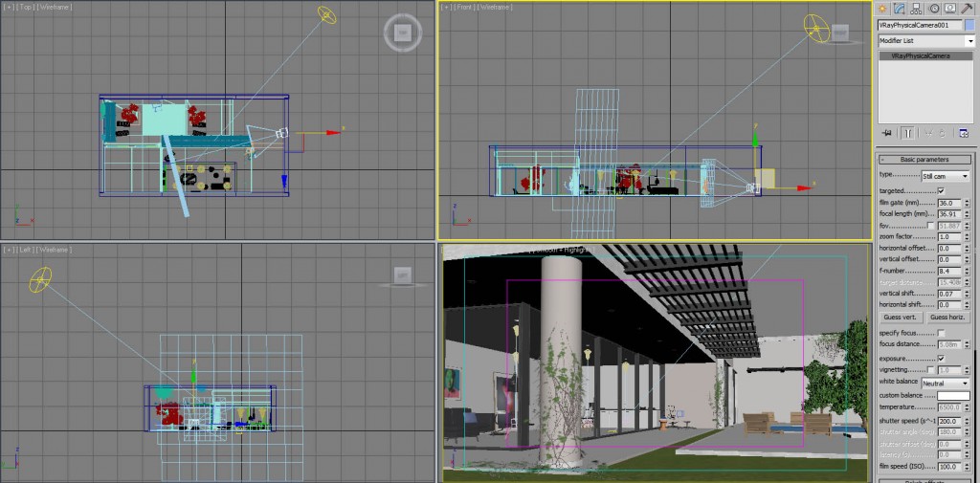The image size is (980, 483).
Task: Click the Guess vert. button
Action: pyautogui.click(x=900, y=318)
